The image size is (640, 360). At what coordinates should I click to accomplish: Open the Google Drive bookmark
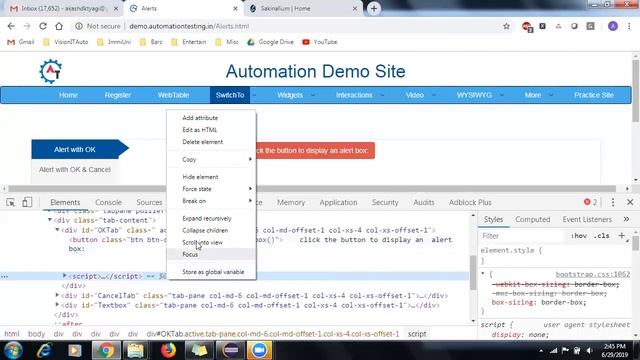270,42
